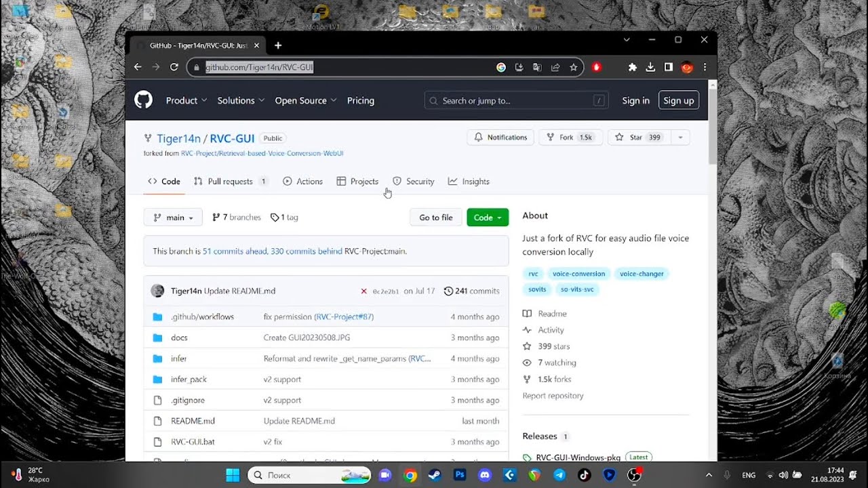Go to the GitHub homepage logo
This screenshot has height=488, width=868.
pyautogui.click(x=144, y=100)
